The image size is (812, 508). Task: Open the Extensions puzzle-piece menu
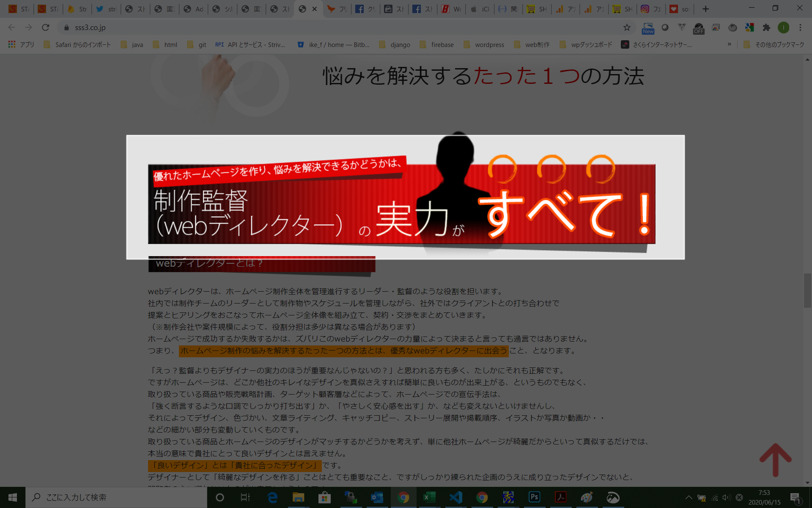[766, 28]
